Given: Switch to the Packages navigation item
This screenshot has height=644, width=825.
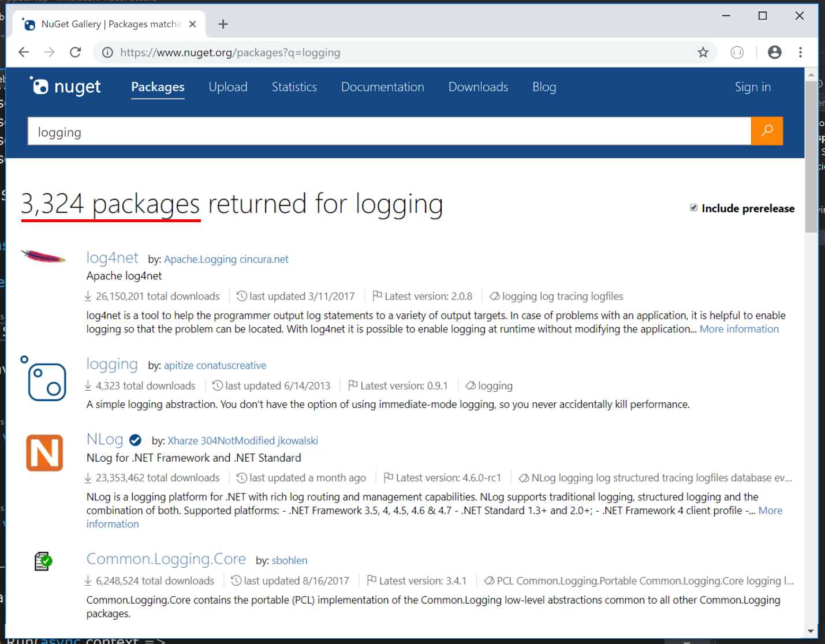Looking at the screenshot, I should (x=157, y=87).
